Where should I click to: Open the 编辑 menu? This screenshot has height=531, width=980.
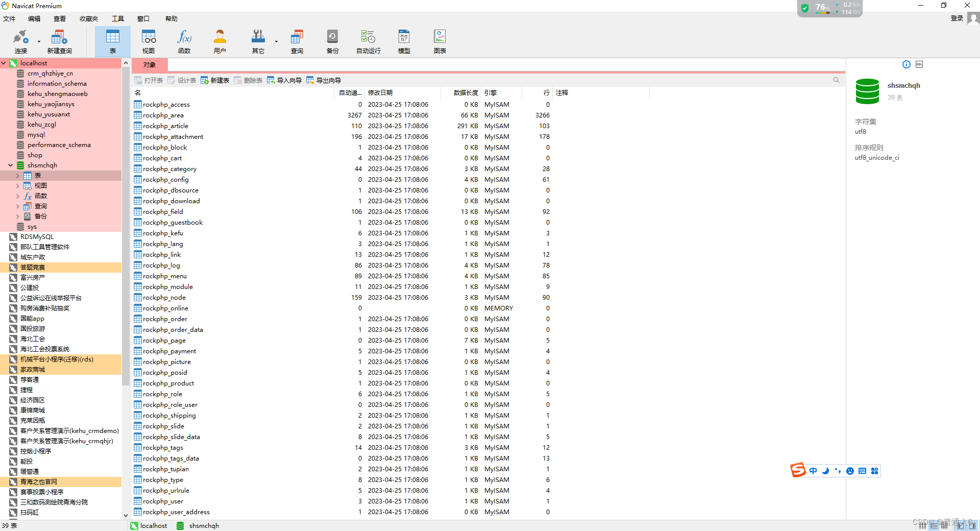(x=34, y=18)
